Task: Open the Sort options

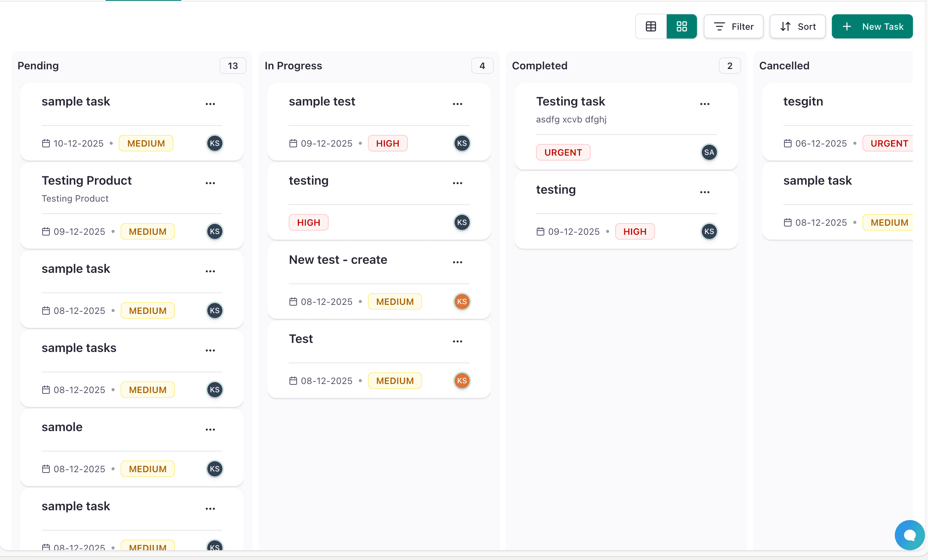Action: point(798,26)
